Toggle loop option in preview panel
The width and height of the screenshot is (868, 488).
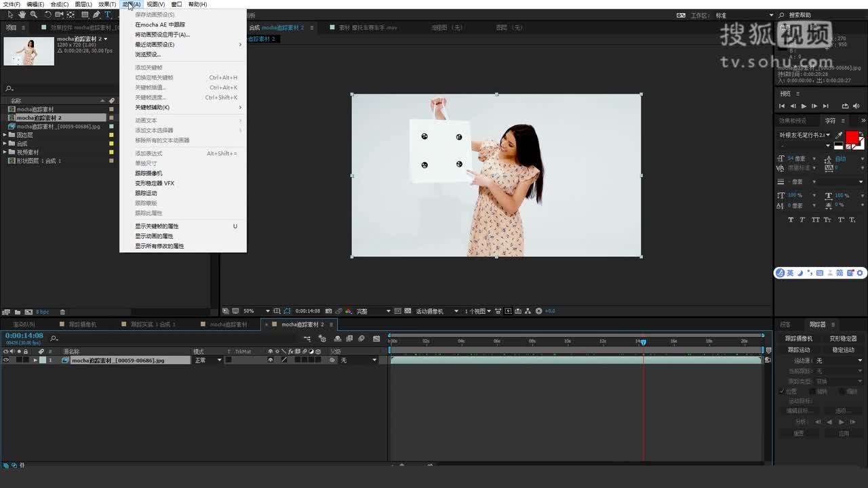pyautogui.click(x=845, y=106)
